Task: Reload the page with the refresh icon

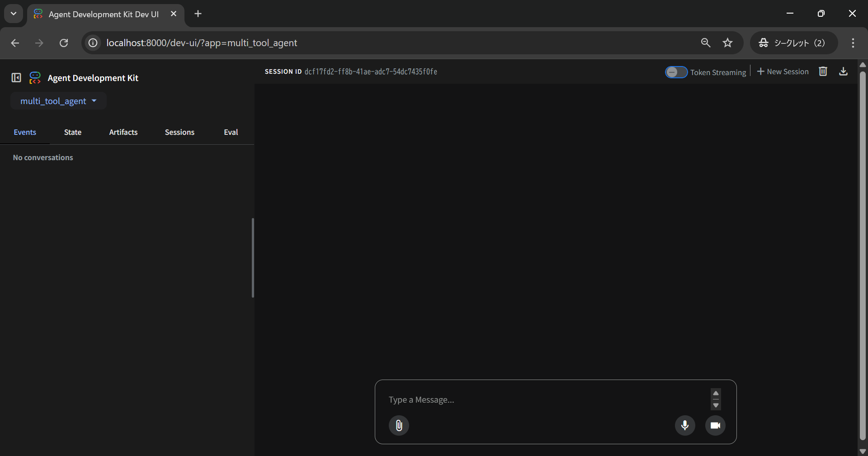Action: click(x=64, y=43)
